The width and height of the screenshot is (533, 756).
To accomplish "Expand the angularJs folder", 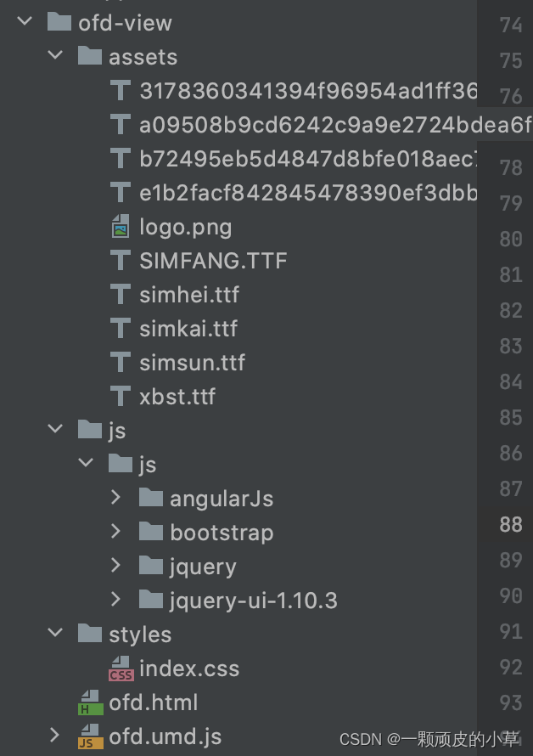I will point(115,497).
